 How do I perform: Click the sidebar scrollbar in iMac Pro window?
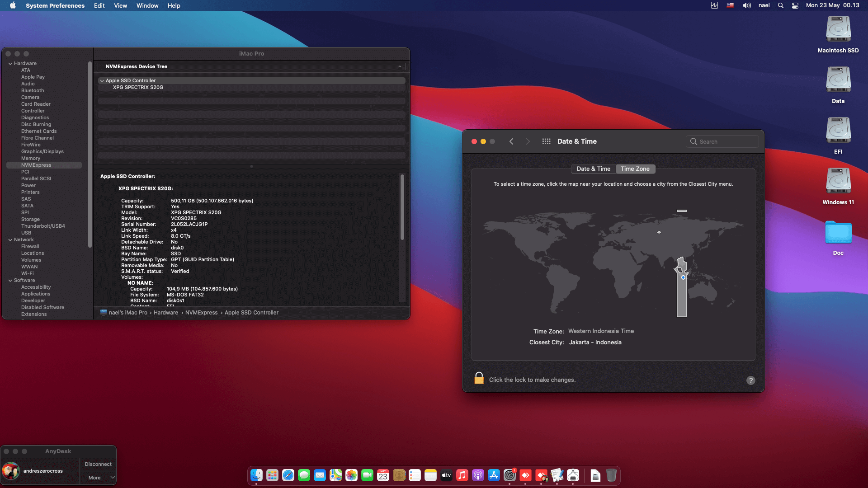coord(90,155)
